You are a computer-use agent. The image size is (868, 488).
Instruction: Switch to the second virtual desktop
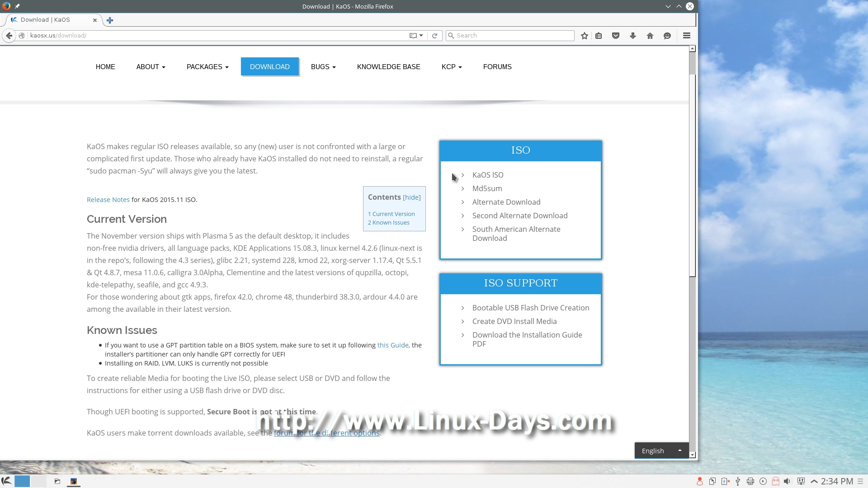[38, 481]
